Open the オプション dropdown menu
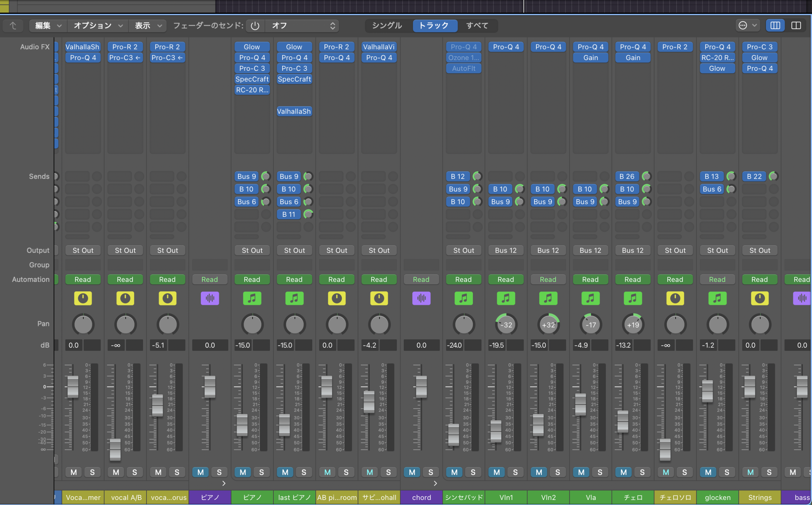Image resolution: width=812 pixels, height=505 pixels. pos(98,26)
